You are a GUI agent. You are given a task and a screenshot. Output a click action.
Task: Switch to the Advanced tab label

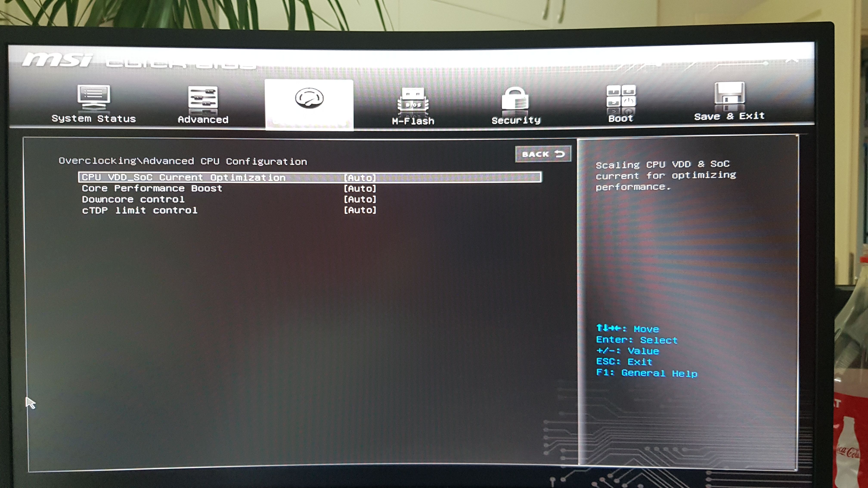tap(203, 120)
